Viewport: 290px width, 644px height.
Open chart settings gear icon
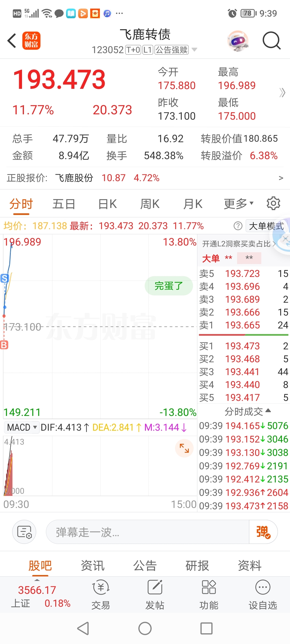273,203
